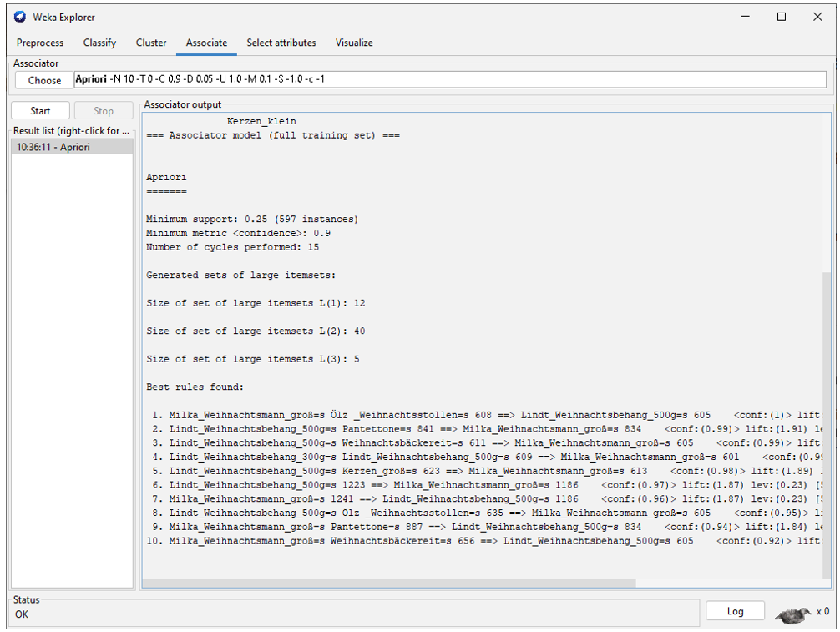
Task: Click the 'Minimum metric <confidence>: 0.9' line
Action: point(239,233)
